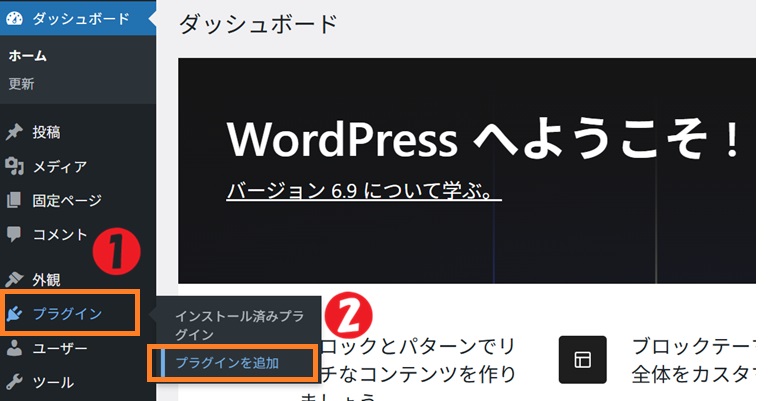Click the plug icon beside プラグイン
Viewport: 780px width, 401px height.
14,313
